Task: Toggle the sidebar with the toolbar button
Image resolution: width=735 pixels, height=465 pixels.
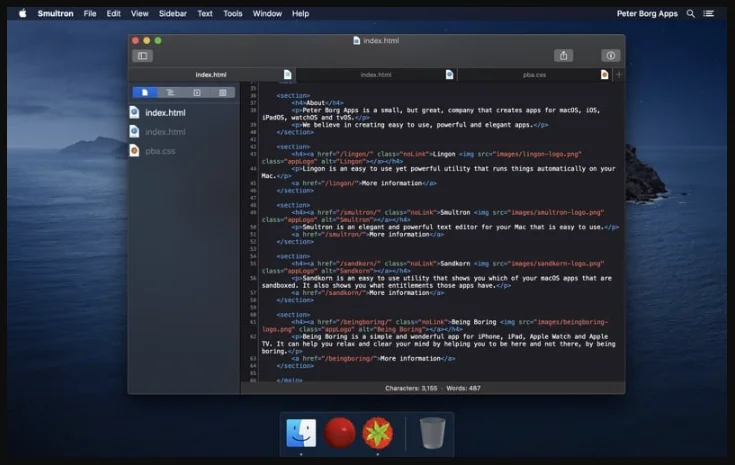Action: click(142, 56)
